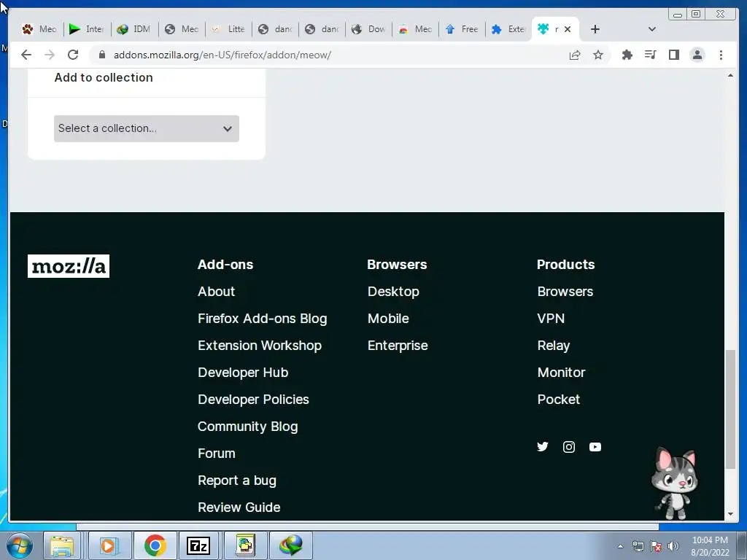
Task: Toggle the Chrome side panel icon
Action: pyautogui.click(x=673, y=55)
